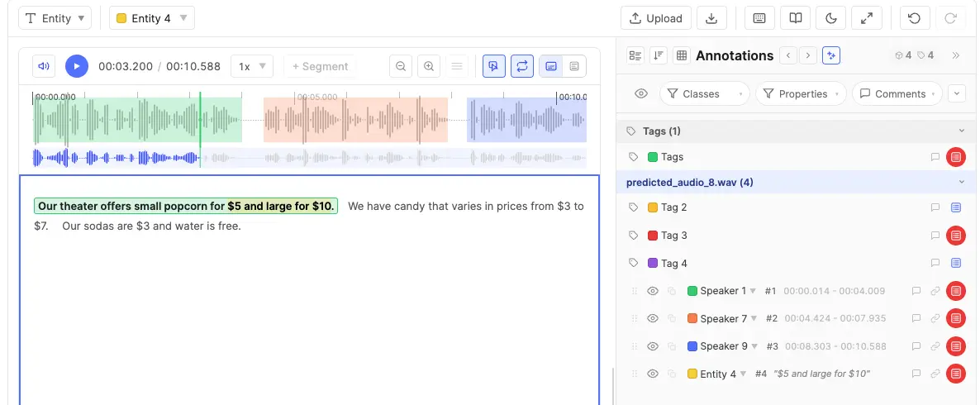The width and height of the screenshot is (980, 405).
Task: Open the 1x playback speed dropdown
Action: [x=252, y=66]
